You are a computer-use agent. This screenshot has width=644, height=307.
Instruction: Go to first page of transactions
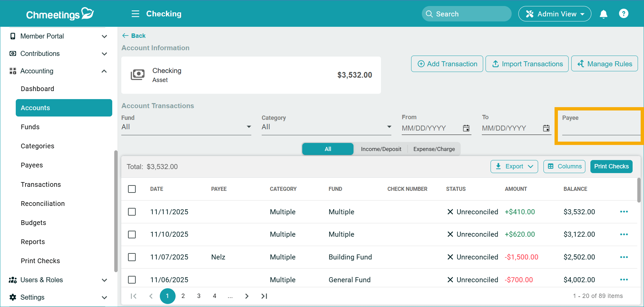tap(133, 296)
